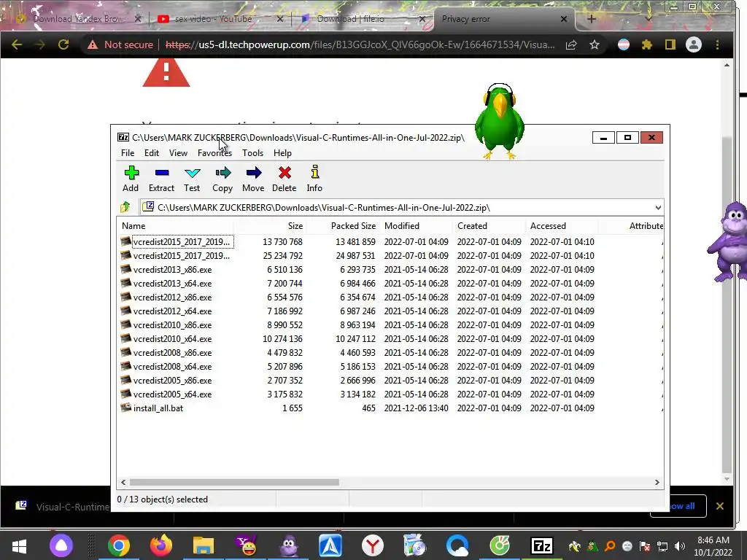Open the Edit menu
Screen dimensions: 747x560
point(152,153)
